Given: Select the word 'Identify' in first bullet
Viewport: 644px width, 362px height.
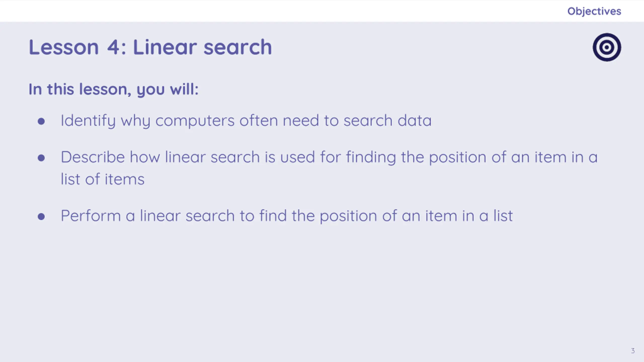Looking at the screenshot, I should (x=88, y=121).
